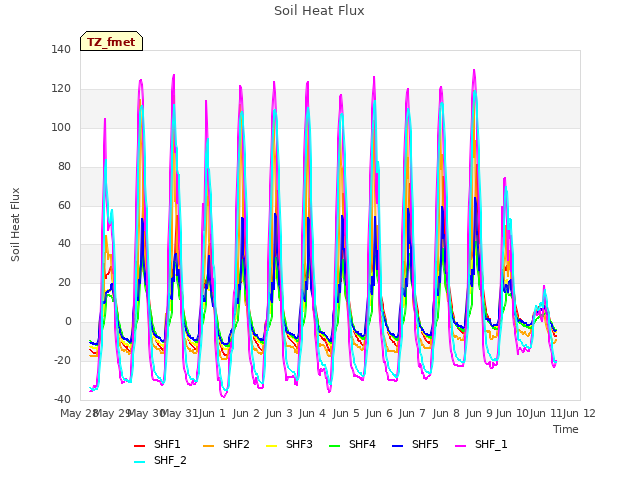640x480 pixels.
Task: Click the -40 y-axis tick label
Action: pos(62,399)
